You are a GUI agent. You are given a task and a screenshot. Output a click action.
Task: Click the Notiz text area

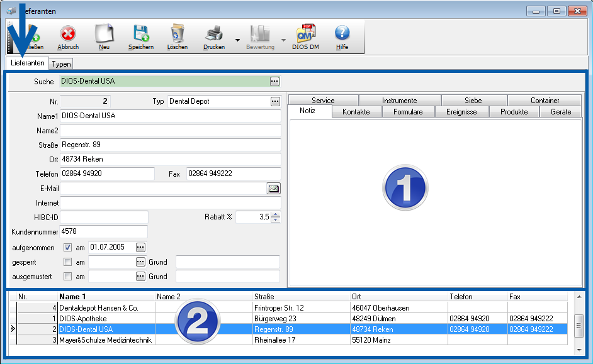[x=435, y=203]
